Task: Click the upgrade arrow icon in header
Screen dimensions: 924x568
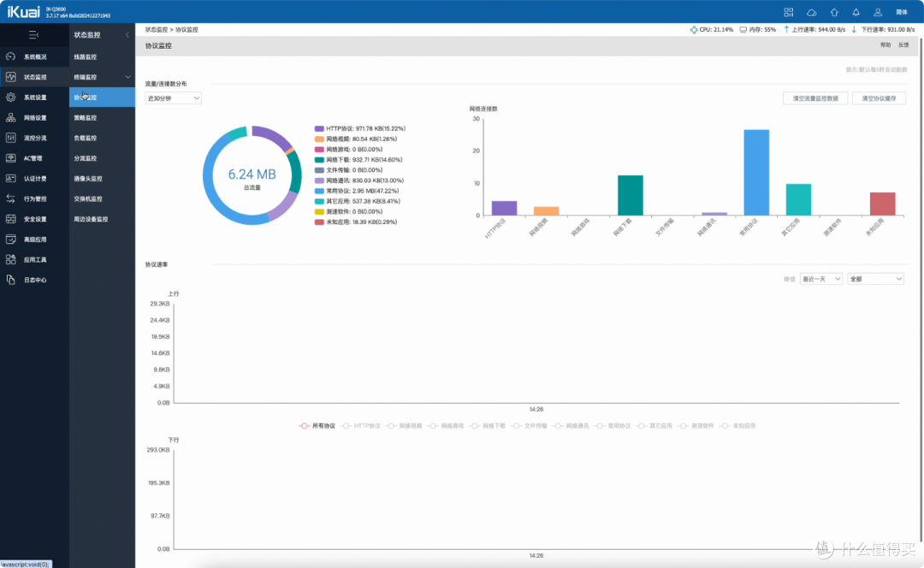Action: 834,12
